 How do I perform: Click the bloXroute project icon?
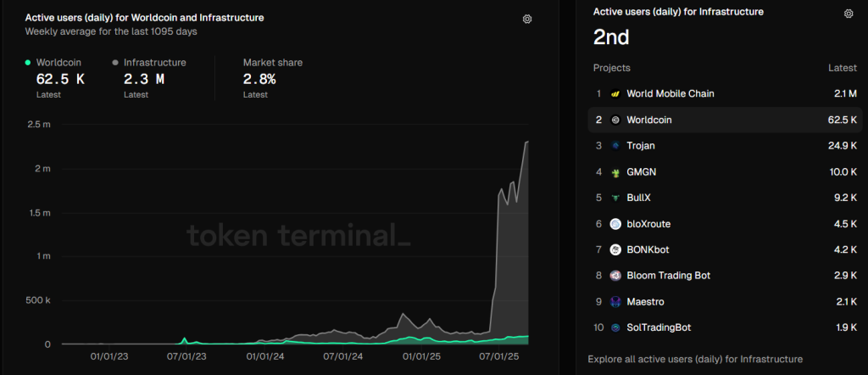click(x=615, y=224)
